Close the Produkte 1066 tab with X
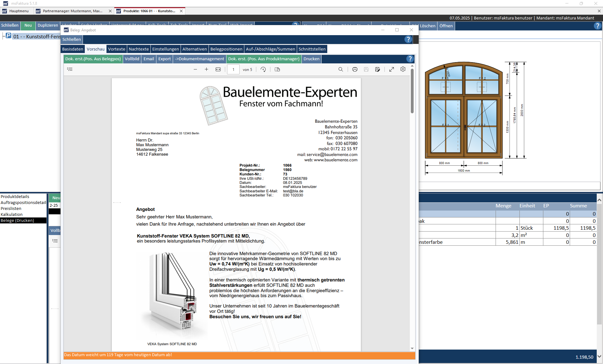 pos(181,11)
